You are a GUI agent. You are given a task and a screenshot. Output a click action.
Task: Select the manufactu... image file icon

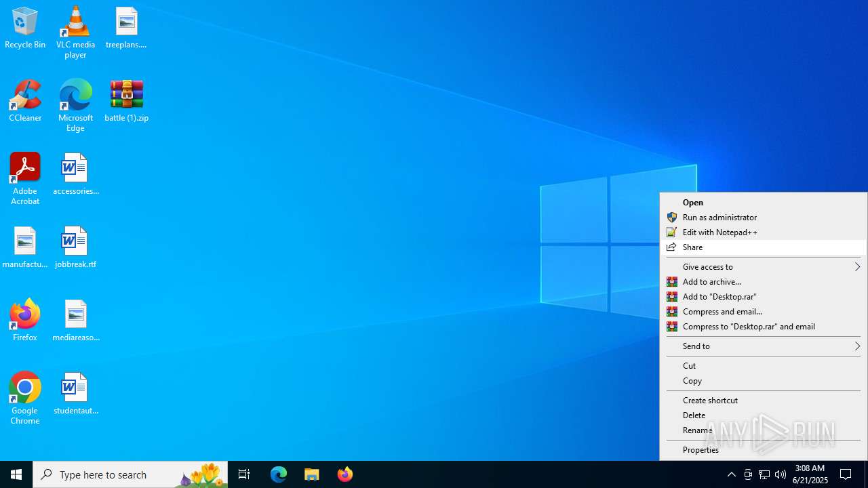(x=25, y=247)
